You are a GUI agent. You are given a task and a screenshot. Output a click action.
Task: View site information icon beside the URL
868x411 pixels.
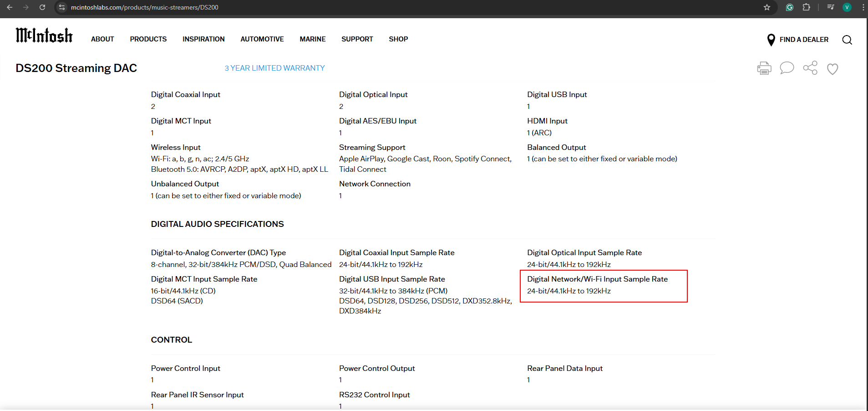coord(62,7)
